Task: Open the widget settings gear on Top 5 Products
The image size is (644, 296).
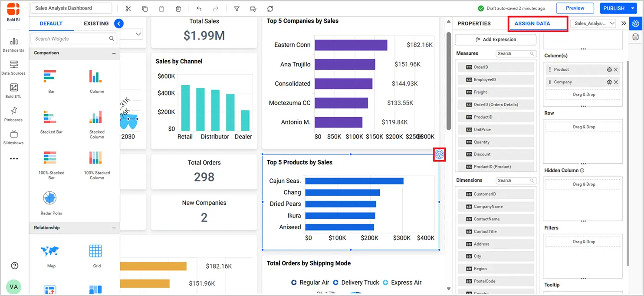Action: pos(439,155)
